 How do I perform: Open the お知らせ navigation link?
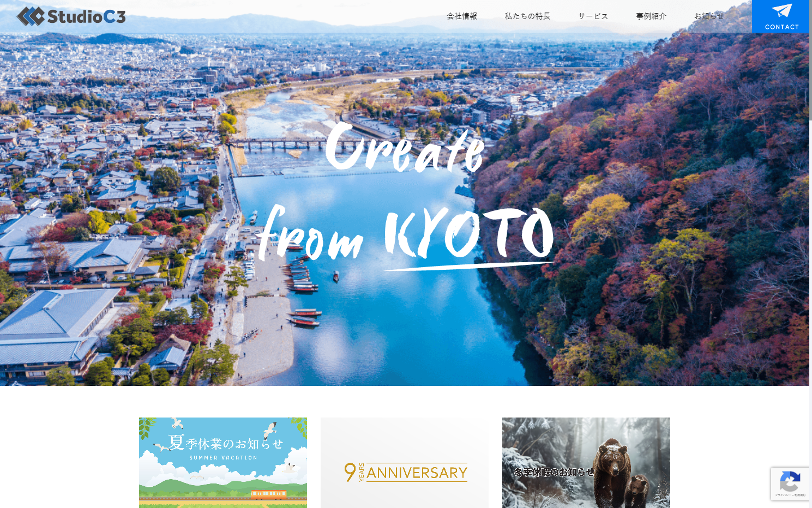(x=709, y=16)
